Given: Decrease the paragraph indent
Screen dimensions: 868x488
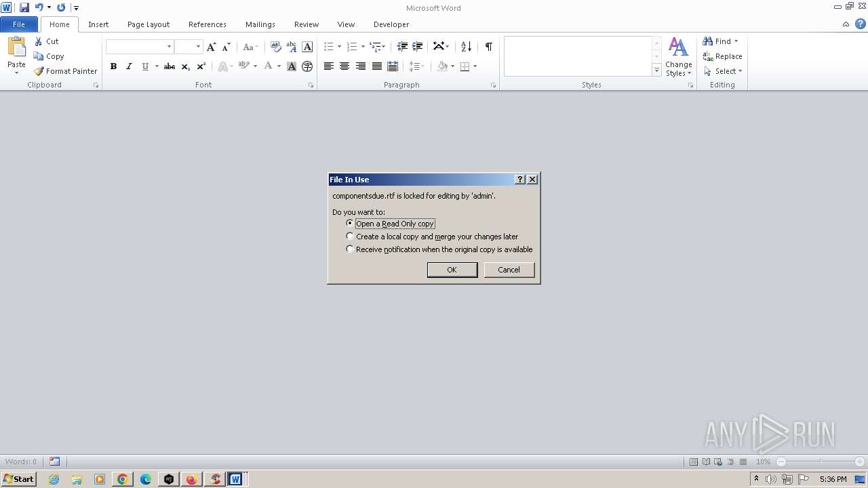Looking at the screenshot, I should click(402, 47).
